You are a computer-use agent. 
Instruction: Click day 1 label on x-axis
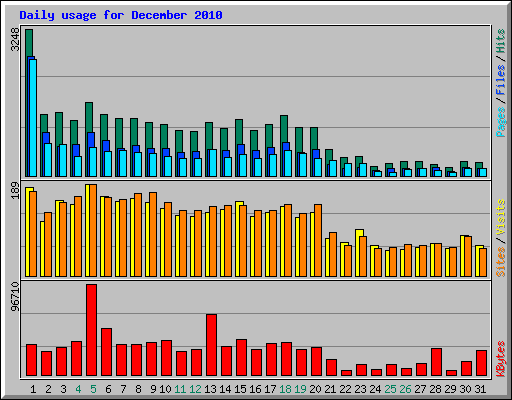click(33, 389)
